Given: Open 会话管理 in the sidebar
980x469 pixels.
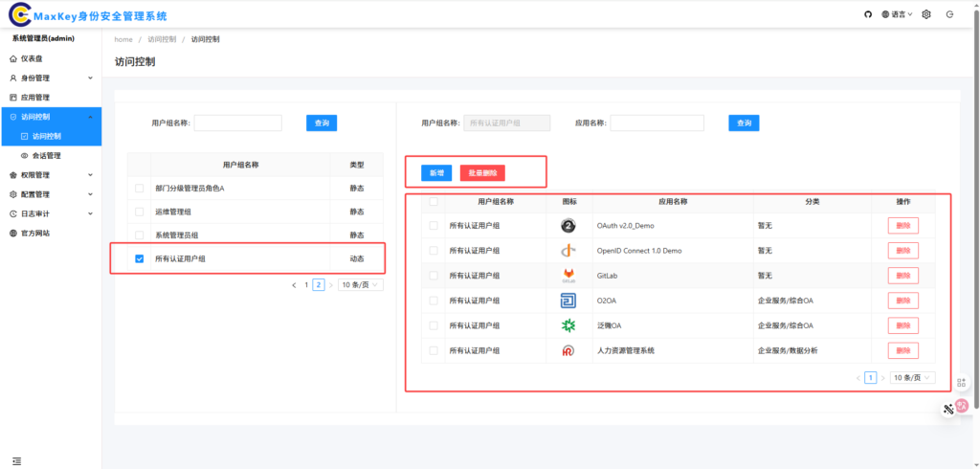Looking at the screenshot, I should 46,155.
